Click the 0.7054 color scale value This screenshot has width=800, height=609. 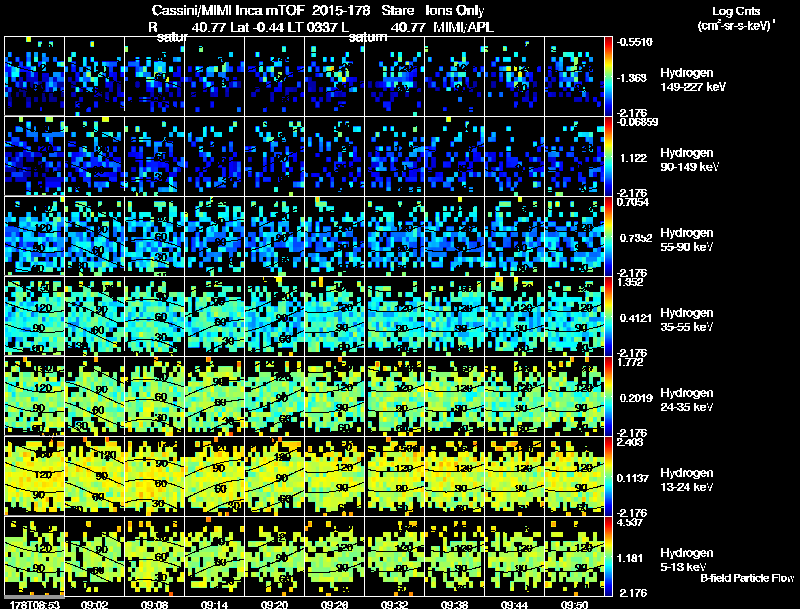pos(633,202)
